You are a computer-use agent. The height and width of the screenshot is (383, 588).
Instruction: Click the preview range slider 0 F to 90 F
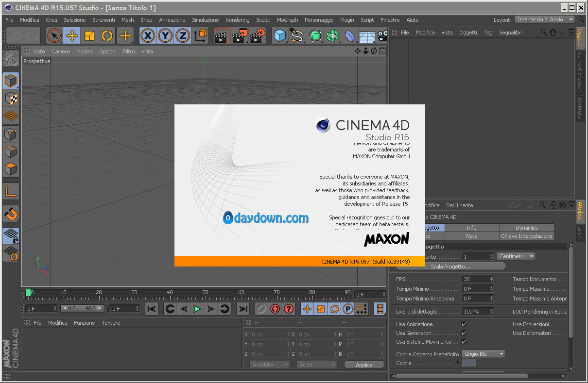click(x=82, y=308)
